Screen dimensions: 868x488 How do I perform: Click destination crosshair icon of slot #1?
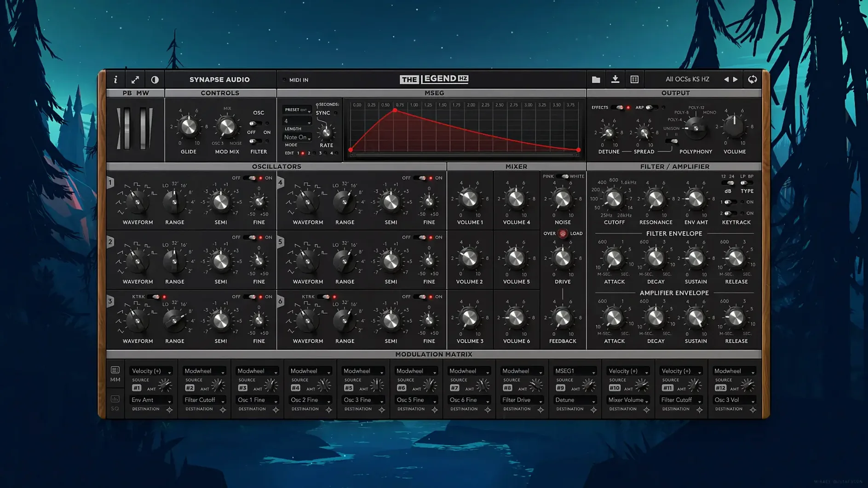pyautogui.click(x=170, y=409)
